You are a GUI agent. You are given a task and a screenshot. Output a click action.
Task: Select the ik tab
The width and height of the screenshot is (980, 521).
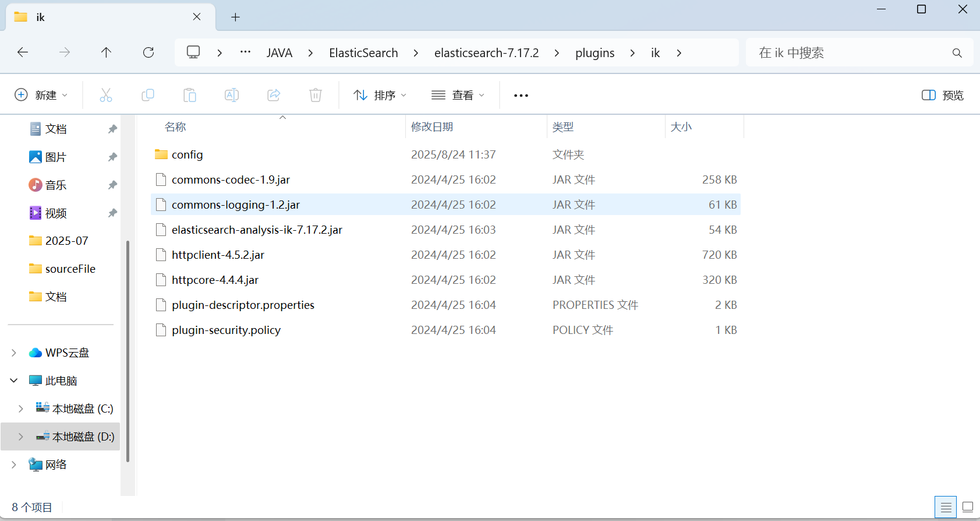pos(111,17)
